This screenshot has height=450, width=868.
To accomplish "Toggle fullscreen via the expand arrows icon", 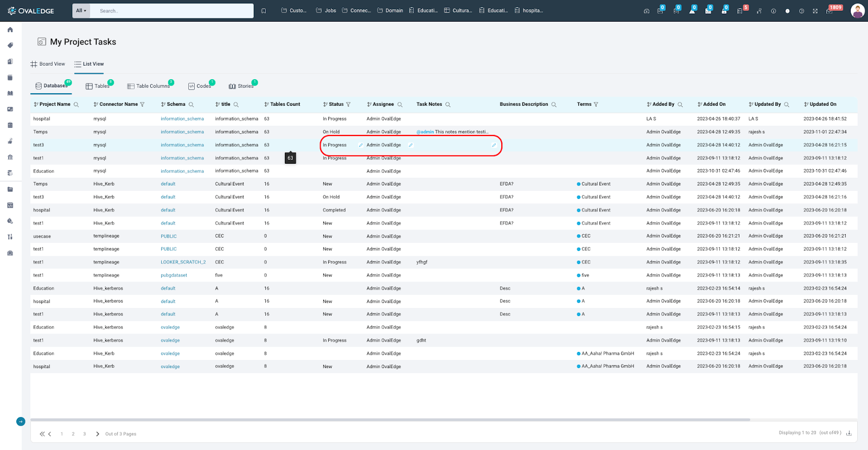I will pos(815,11).
